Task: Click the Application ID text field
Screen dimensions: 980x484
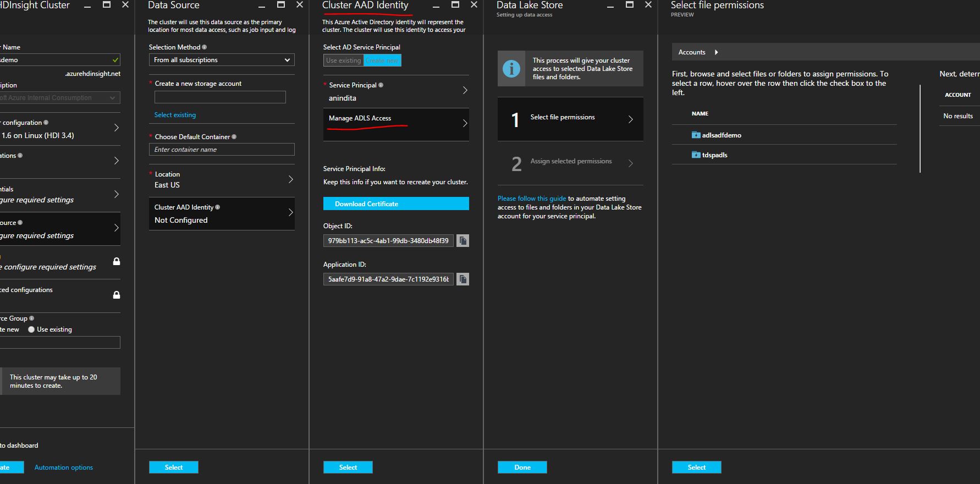Action: point(388,279)
